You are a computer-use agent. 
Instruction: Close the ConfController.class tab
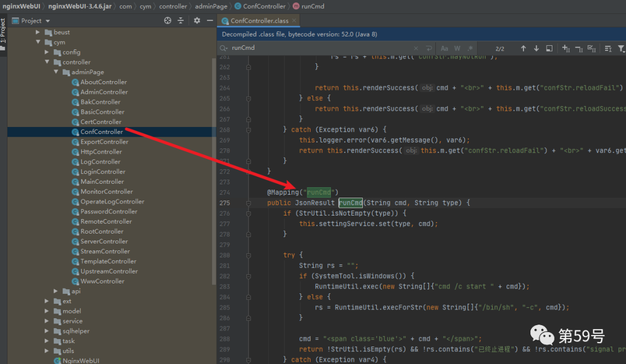pos(294,20)
